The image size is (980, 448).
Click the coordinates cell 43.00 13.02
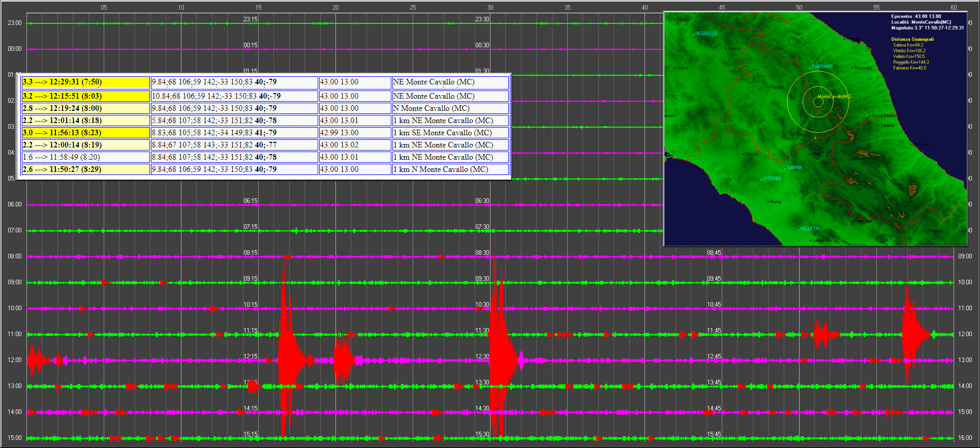click(x=355, y=145)
